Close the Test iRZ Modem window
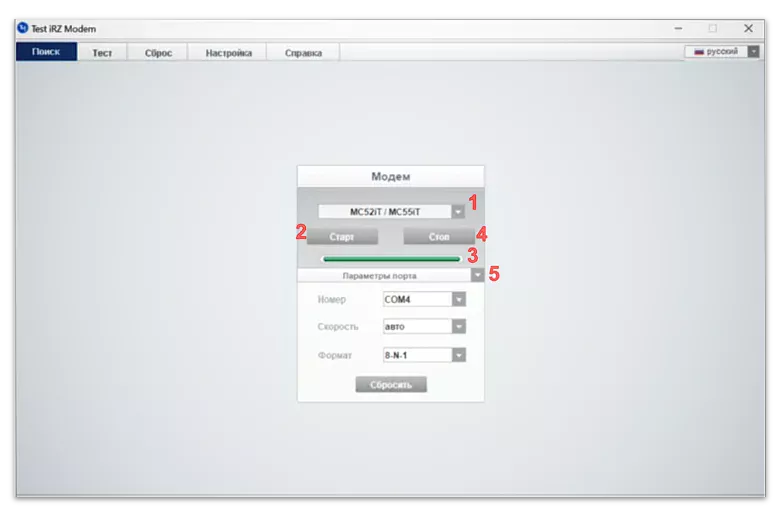Viewport: 780px width, 513px height. [x=748, y=28]
